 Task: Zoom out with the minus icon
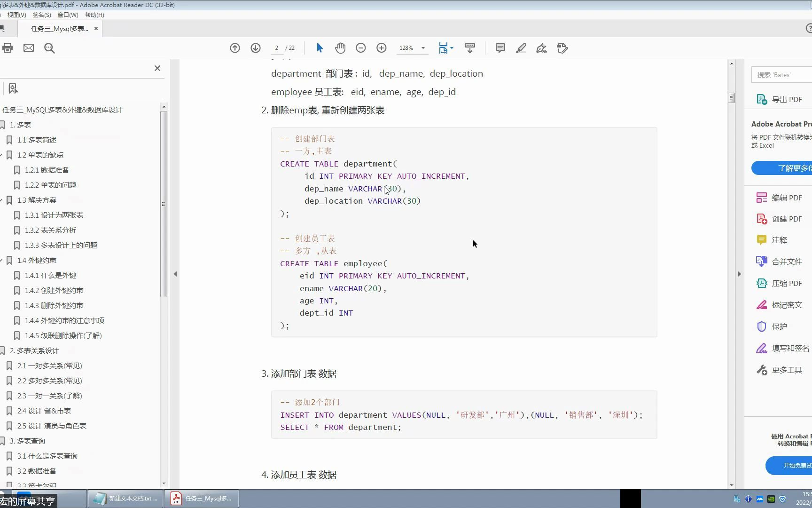pyautogui.click(x=361, y=48)
